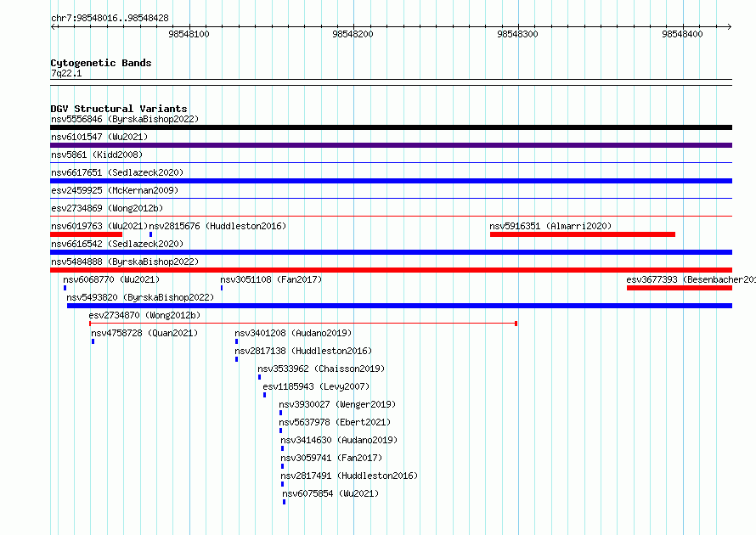Click the blue bar for nsv6616542

(391, 252)
